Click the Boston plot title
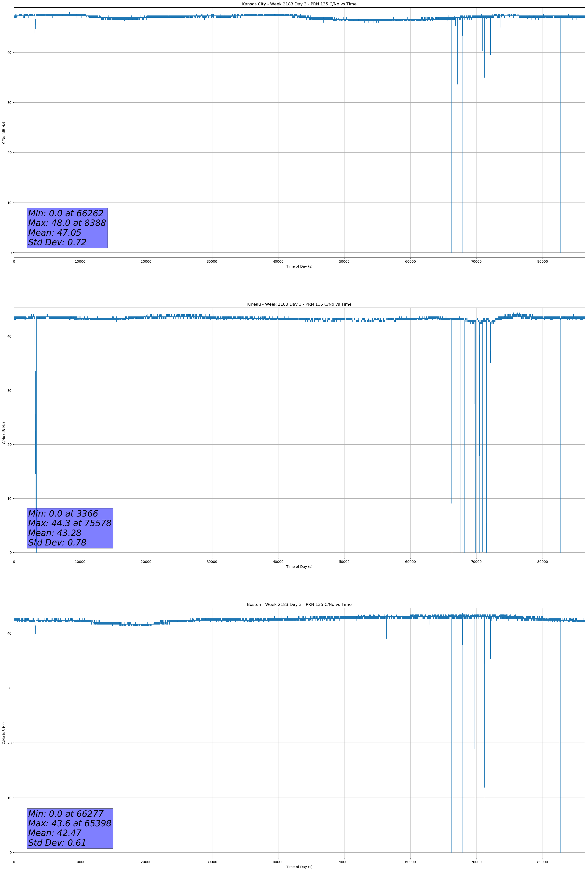This screenshot has width=588, height=871. (x=299, y=605)
